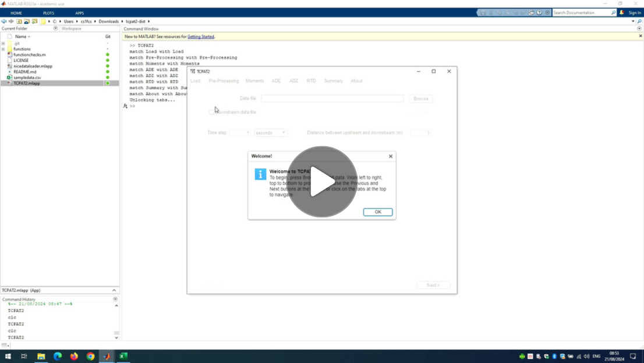Click the distance upstream downstream value field
Viewport: 644px width, 363px height.
pos(420,133)
